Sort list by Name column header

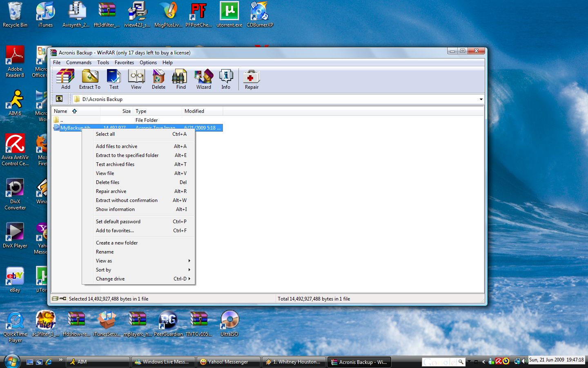click(76, 111)
